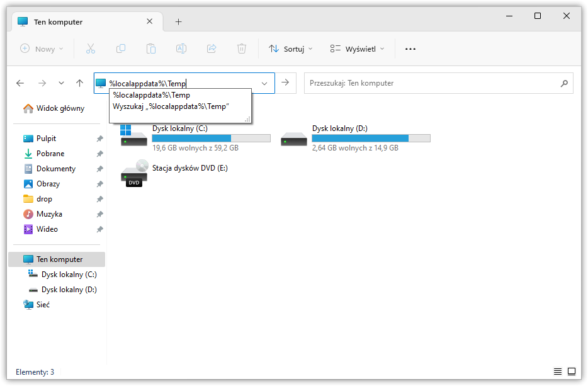The width and height of the screenshot is (588, 386).
Task: Click the suggestion list resize grip
Action: coord(247,119)
